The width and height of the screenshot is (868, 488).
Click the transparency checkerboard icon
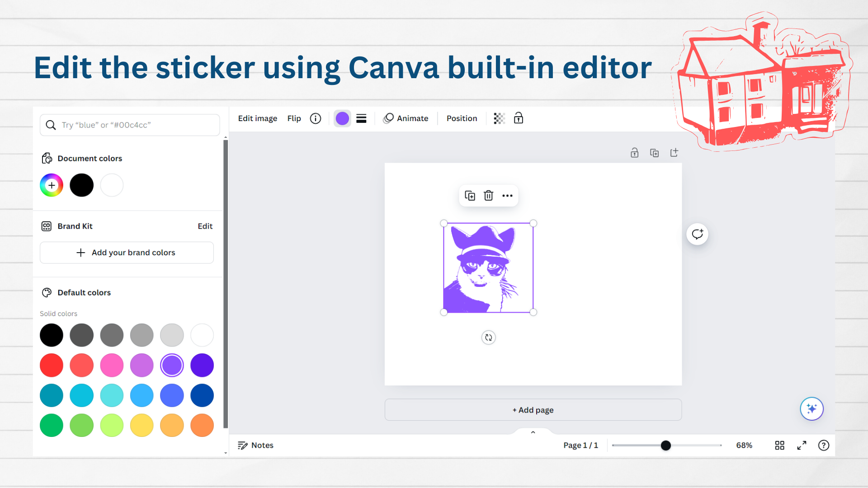point(499,118)
